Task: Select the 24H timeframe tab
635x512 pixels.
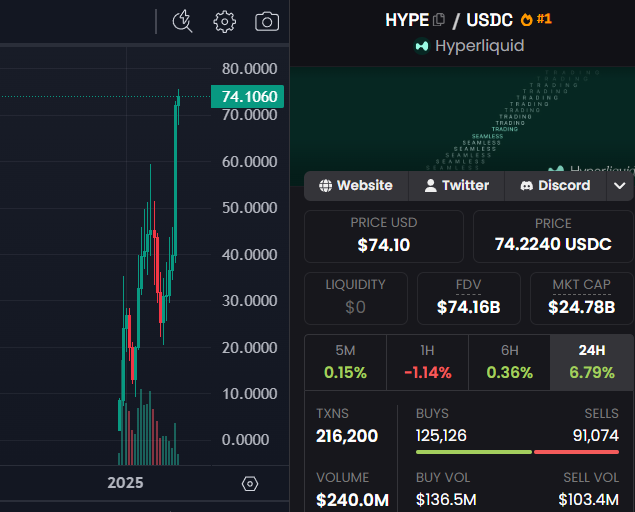Action: pos(592,362)
